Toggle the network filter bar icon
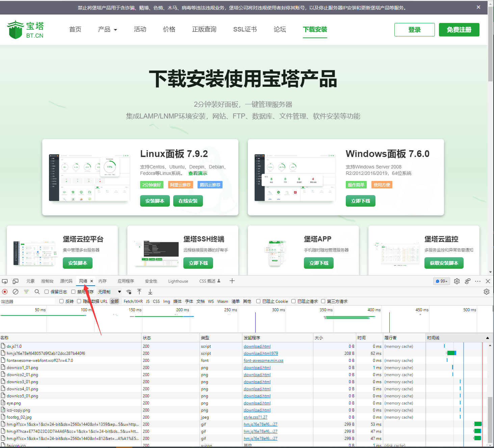Image resolution: width=494 pixels, height=448 pixels. [26, 292]
